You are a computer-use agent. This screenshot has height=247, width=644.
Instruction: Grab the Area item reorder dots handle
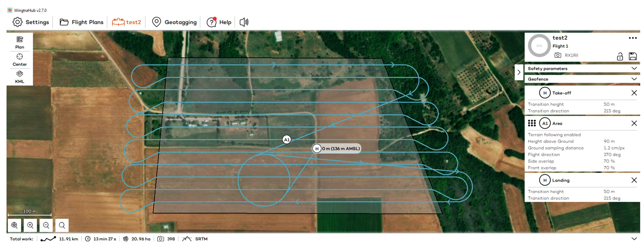pos(532,123)
